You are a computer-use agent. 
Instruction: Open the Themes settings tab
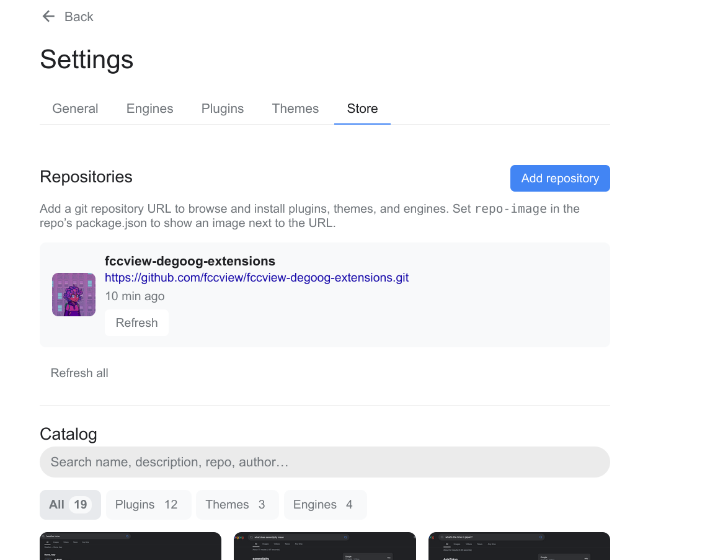point(295,109)
